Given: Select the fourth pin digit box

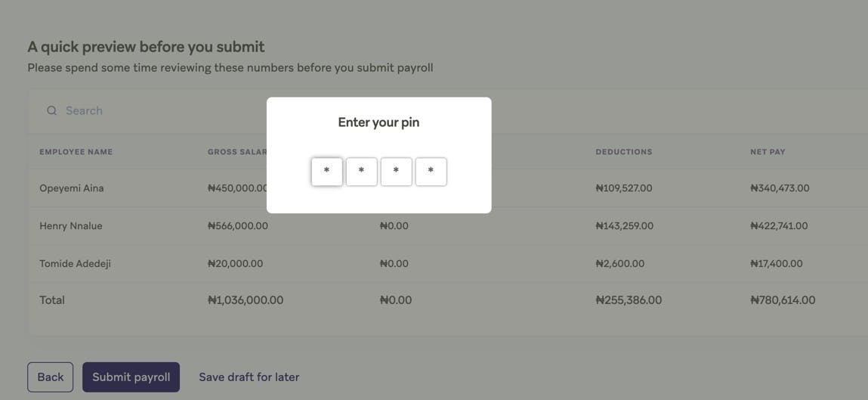Looking at the screenshot, I should coord(431,172).
